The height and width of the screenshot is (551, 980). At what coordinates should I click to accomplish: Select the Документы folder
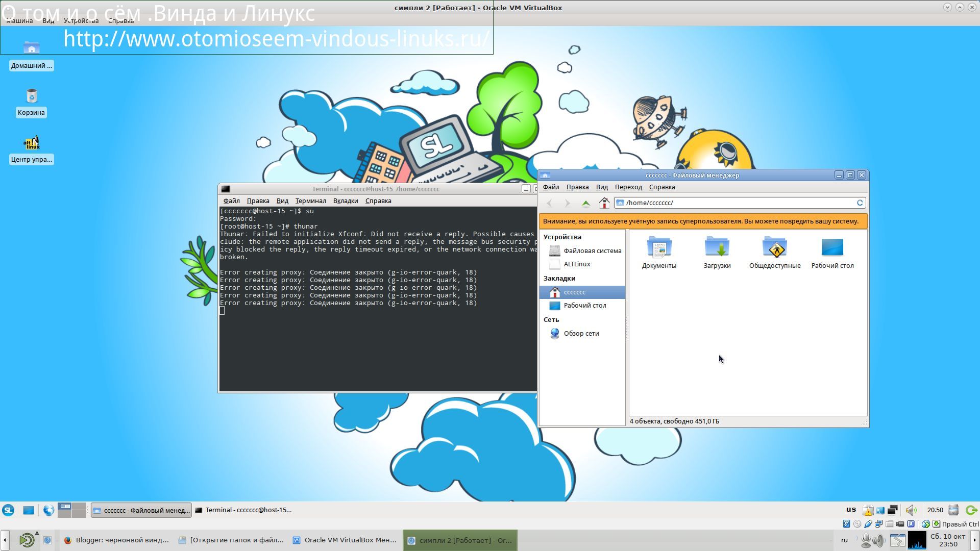pos(659,253)
